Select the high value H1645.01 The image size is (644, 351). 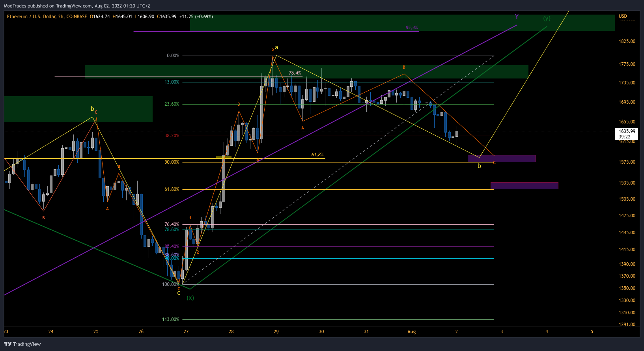click(x=122, y=17)
